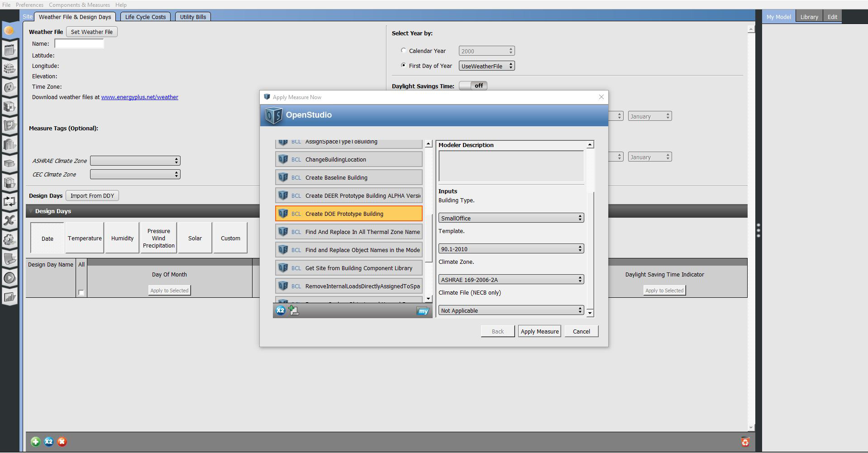Click the Apply Measure button

click(x=539, y=331)
